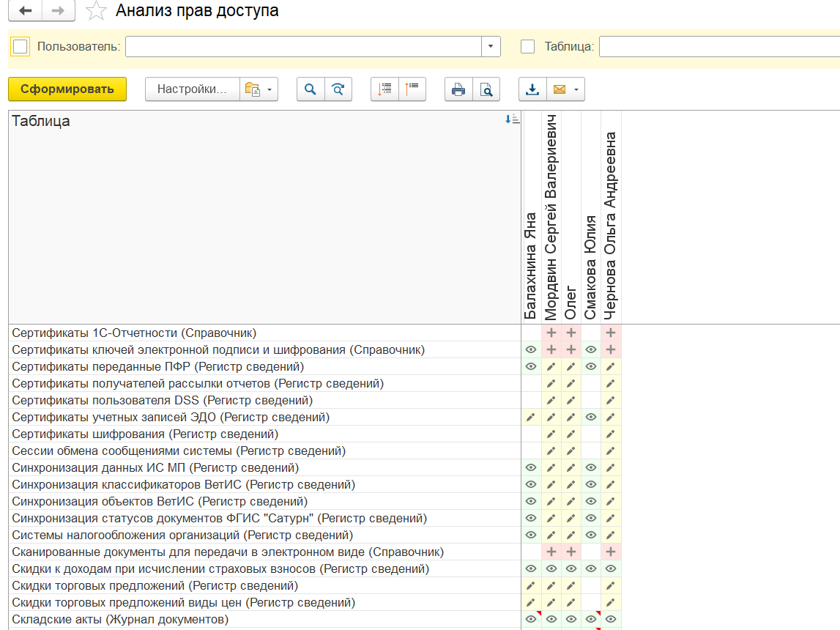Screen dimensions: 840x630
Task: Open the Настройки... button
Action: pos(193,89)
